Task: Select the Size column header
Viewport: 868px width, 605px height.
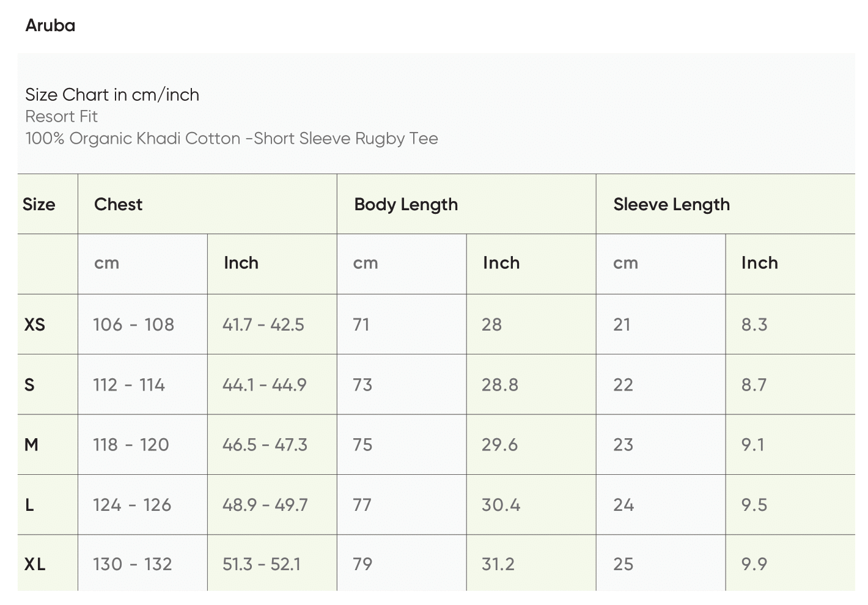Action: 39,204
